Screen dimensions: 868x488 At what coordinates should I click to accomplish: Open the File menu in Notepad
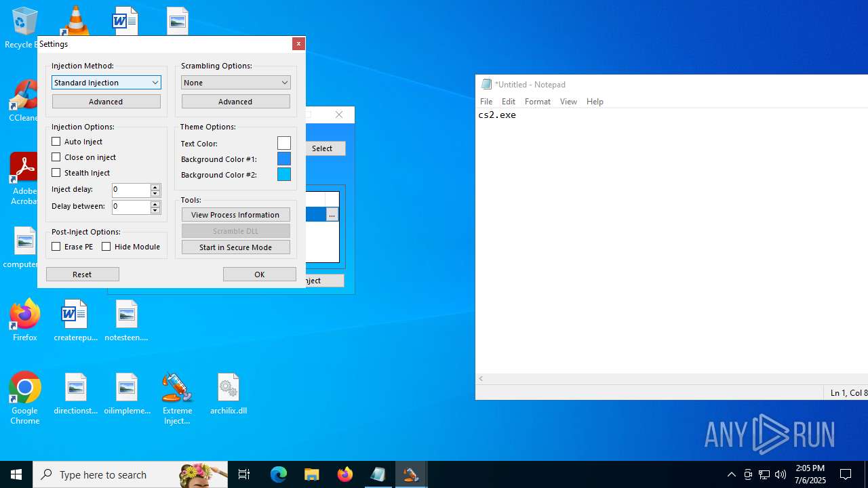pos(486,101)
